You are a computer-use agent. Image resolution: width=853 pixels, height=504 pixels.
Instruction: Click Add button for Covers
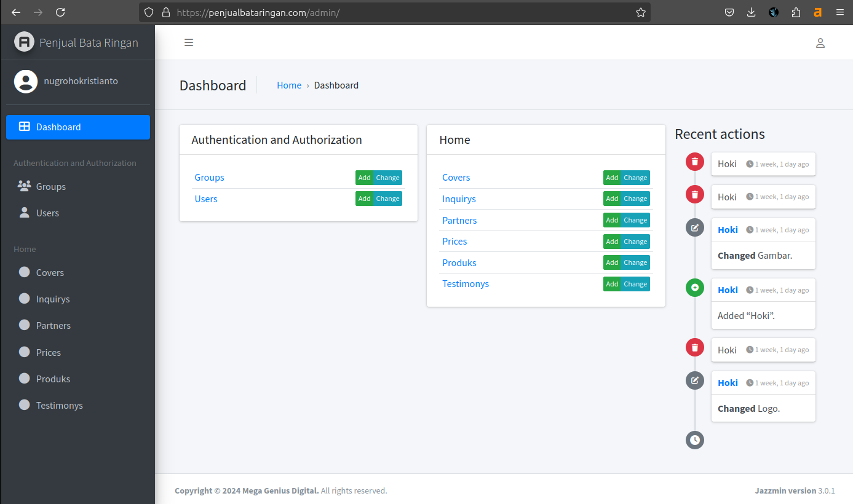[x=611, y=178]
